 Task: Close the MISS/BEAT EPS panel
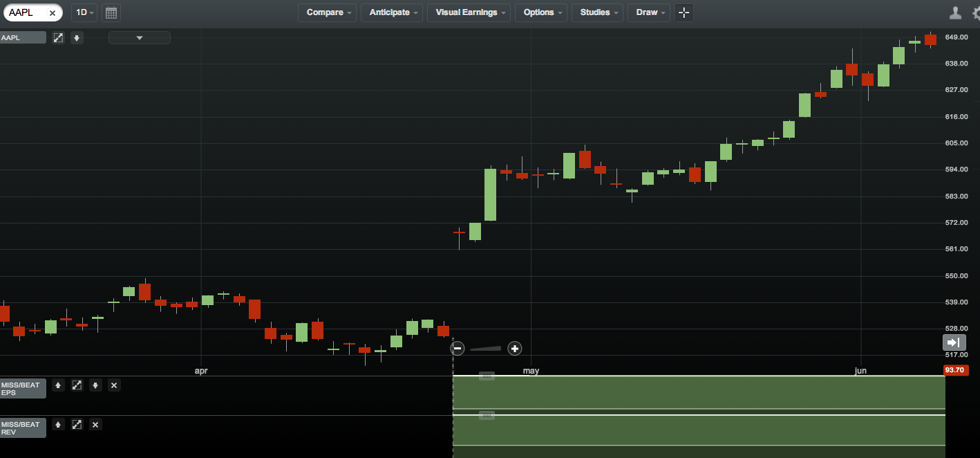pyautogui.click(x=114, y=385)
